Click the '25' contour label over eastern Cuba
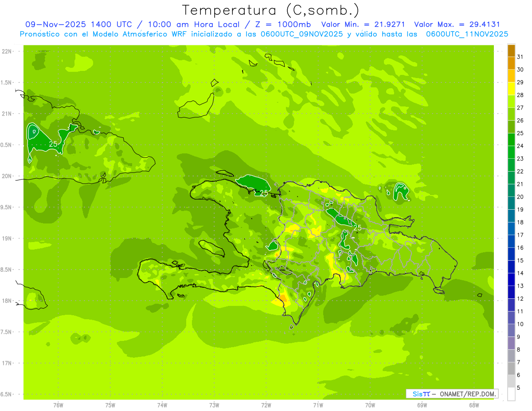Image resolution: width=532 pixels, height=411 pixels. click(53, 144)
